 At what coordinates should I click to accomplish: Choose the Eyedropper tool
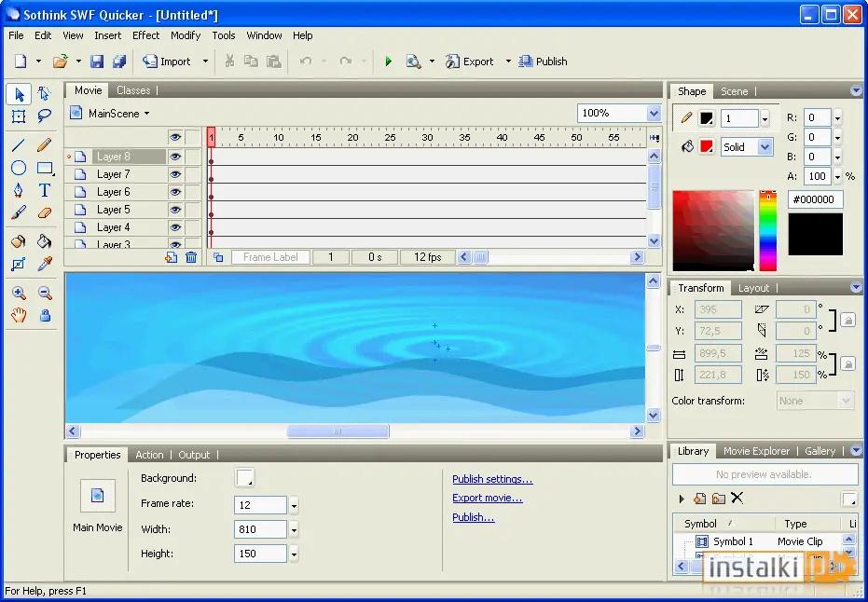click(x=45, y=264)
